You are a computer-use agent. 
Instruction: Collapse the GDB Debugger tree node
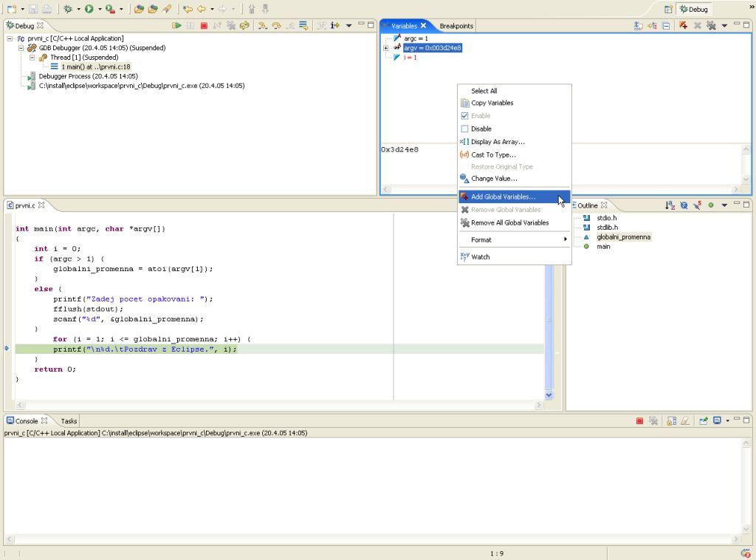(x=21, y=48)
